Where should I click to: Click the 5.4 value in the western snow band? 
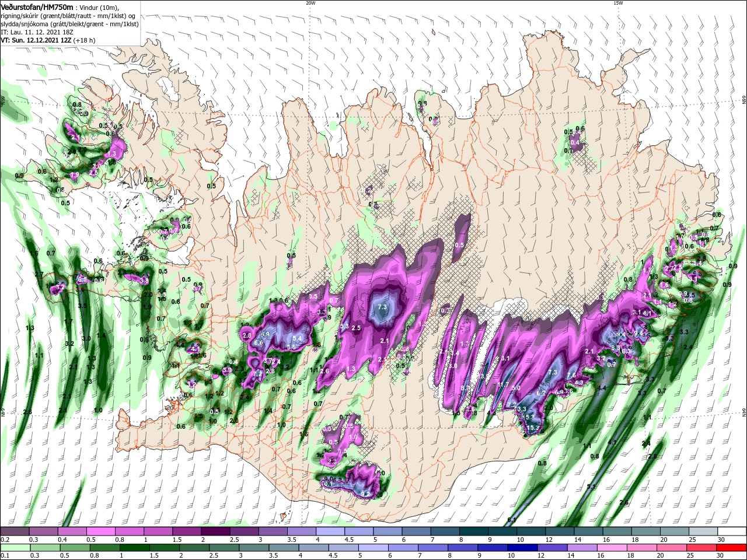297,338
